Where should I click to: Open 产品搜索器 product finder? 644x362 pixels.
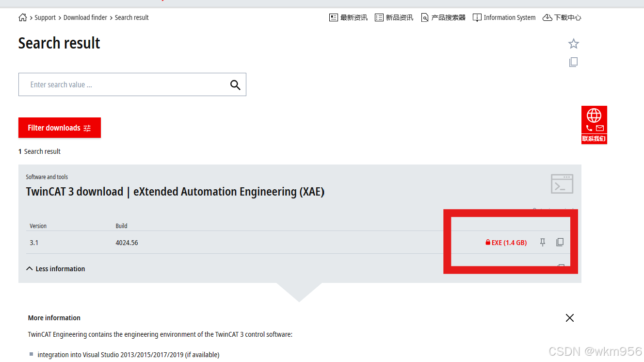[443, 17]
